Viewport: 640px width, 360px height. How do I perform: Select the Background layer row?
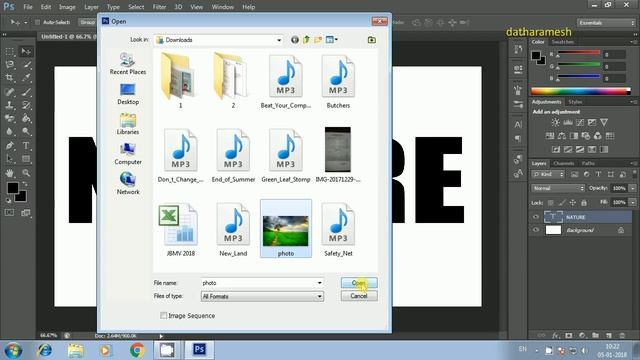tap(581, 230)
